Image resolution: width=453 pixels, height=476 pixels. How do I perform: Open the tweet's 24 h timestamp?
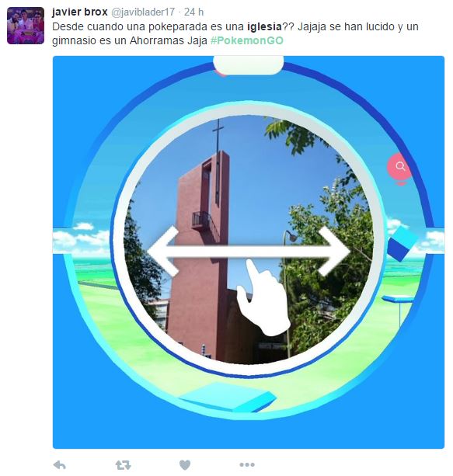(193, 12)
